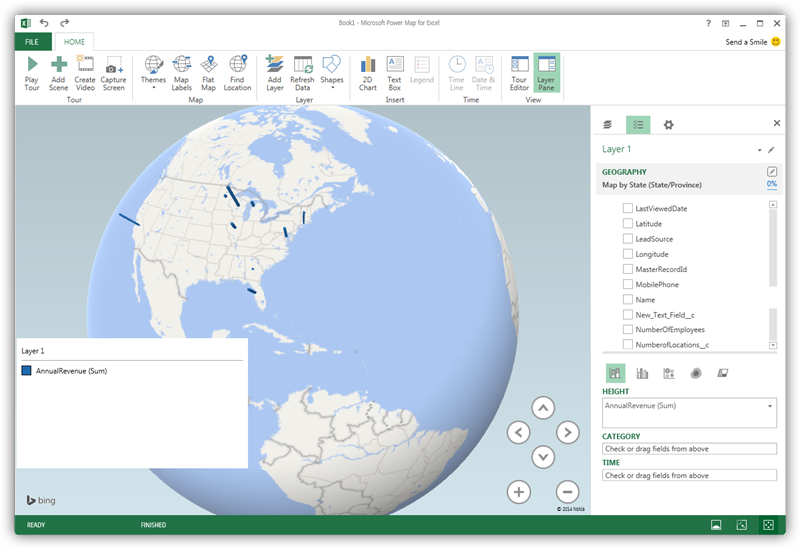800x549 pixels.
Task: Click Add Scene in the ribbon
Action: point(59,73)
